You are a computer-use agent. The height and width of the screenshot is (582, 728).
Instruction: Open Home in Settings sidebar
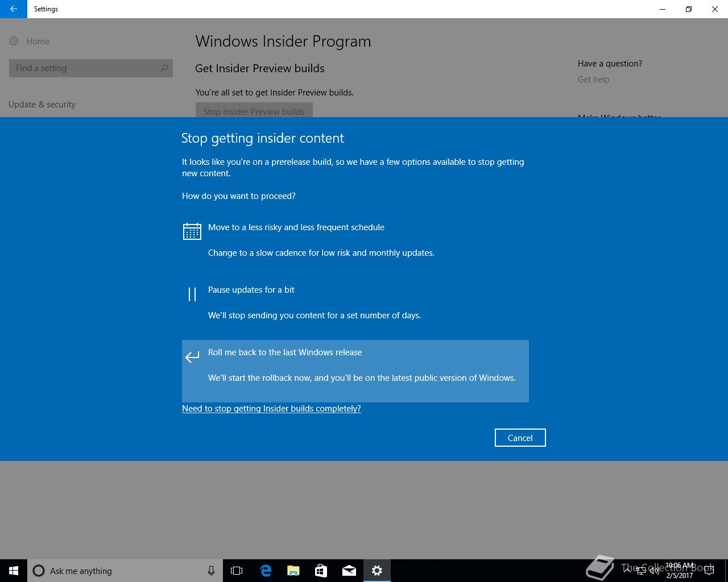click(38, 41)
